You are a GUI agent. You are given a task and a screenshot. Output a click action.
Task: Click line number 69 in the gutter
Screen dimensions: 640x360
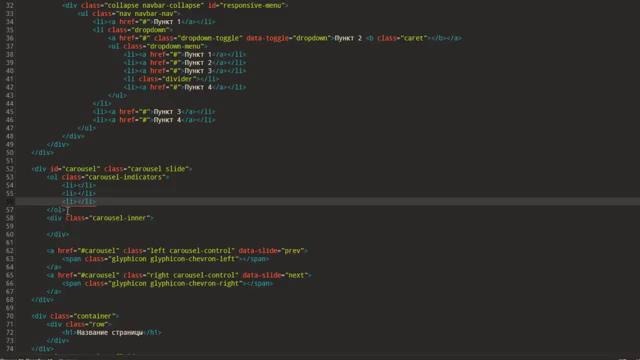coord(9,307)
